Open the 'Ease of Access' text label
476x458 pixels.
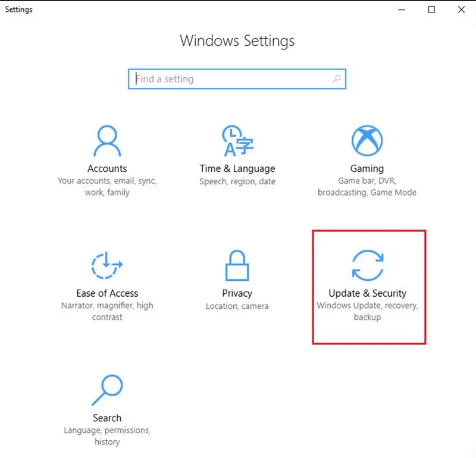[107, 293]
